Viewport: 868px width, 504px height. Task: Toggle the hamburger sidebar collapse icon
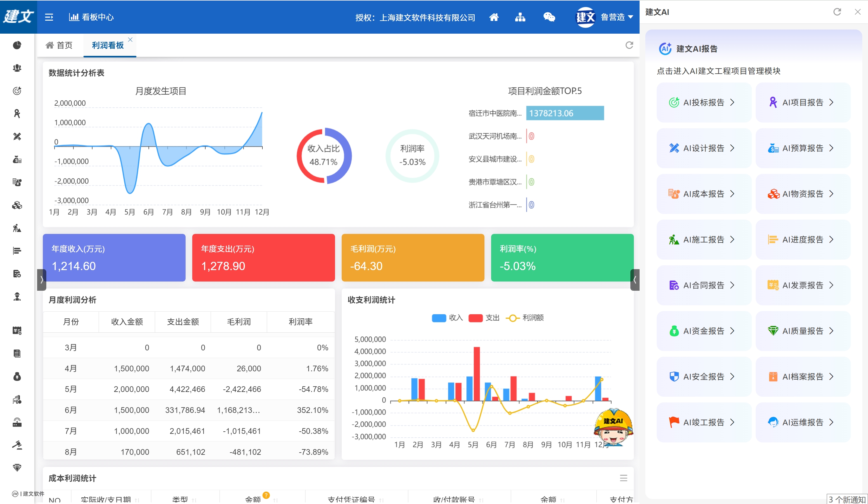coord(49,17)
